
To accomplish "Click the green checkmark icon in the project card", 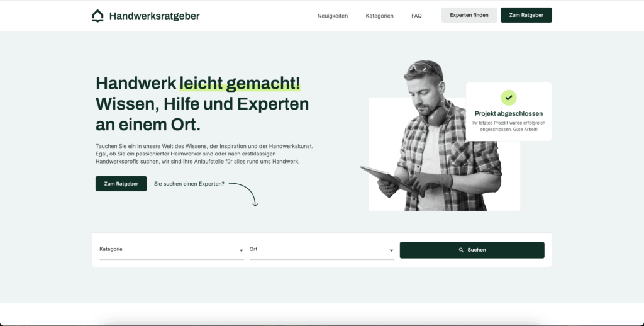I will [x=508, y=98].
